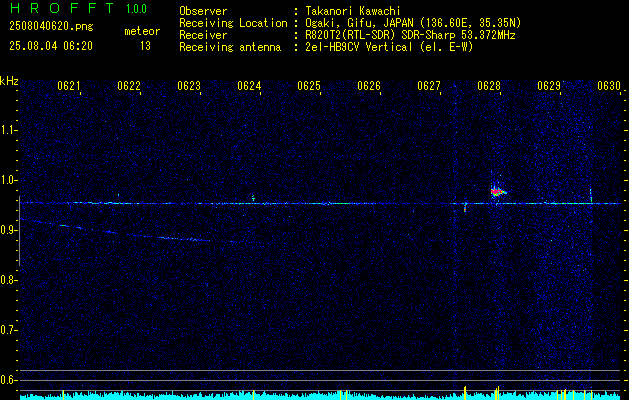
Task: Click the vertical echo spike near 0630
Action: [591, 194]
